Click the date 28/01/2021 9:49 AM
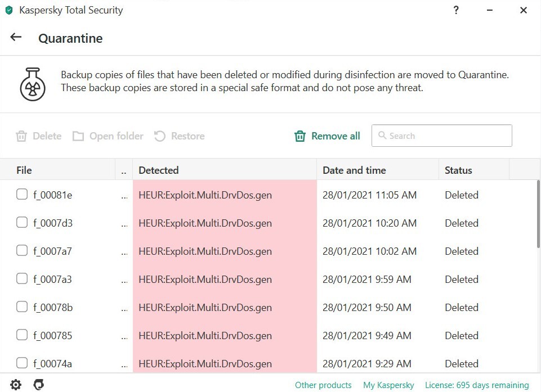 tap(366, 335)
